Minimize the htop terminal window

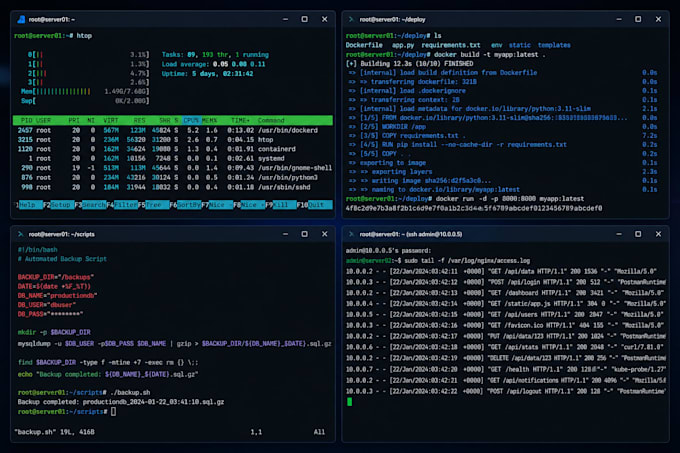(285, 20)
